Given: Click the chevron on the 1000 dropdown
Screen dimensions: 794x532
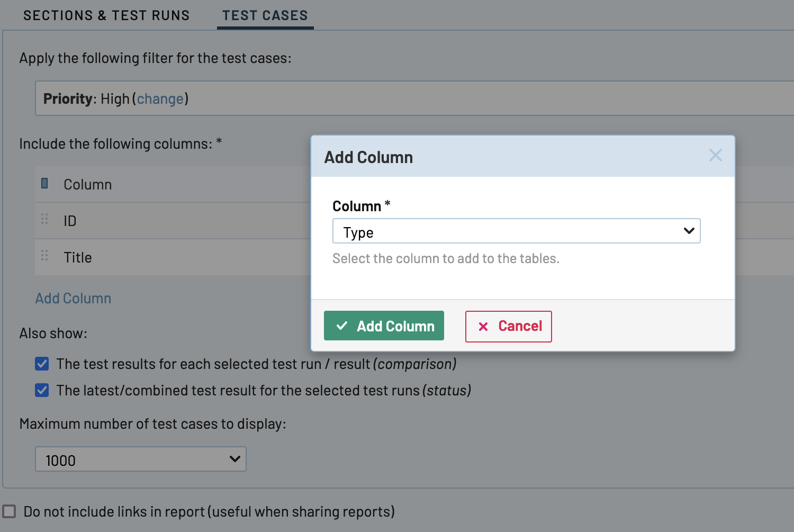Looking at the screenshot, I should tap(234, 459).
